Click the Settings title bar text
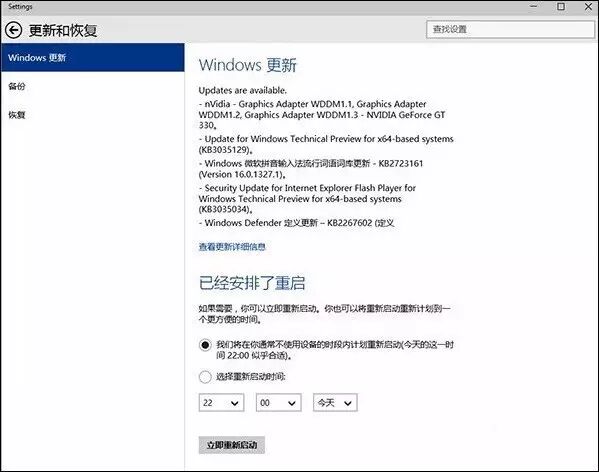 point(20,6)
